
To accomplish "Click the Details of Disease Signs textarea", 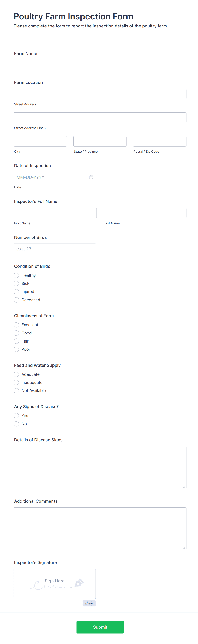I will tap(100, 467).
